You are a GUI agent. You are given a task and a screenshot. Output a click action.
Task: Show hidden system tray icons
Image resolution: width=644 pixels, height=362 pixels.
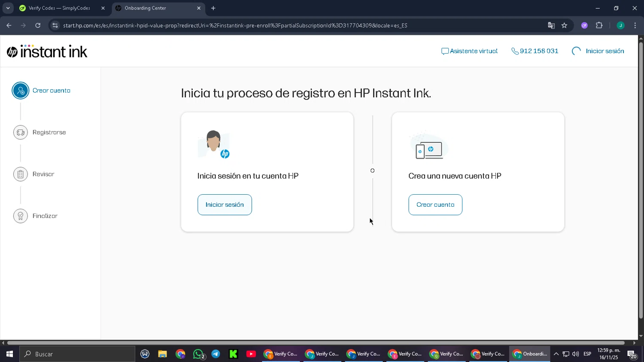(x=556, y=354)
